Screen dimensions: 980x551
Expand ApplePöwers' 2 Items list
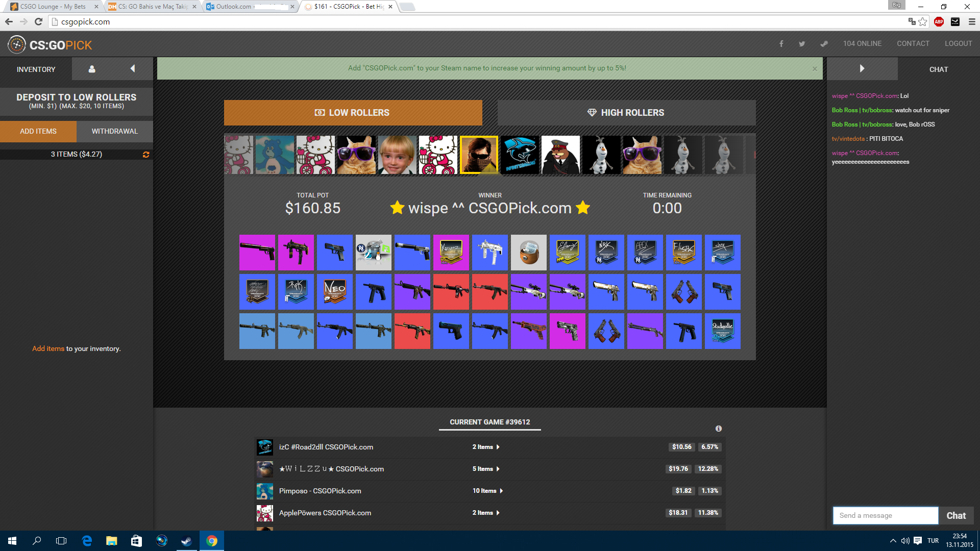[x=485, y=513]
